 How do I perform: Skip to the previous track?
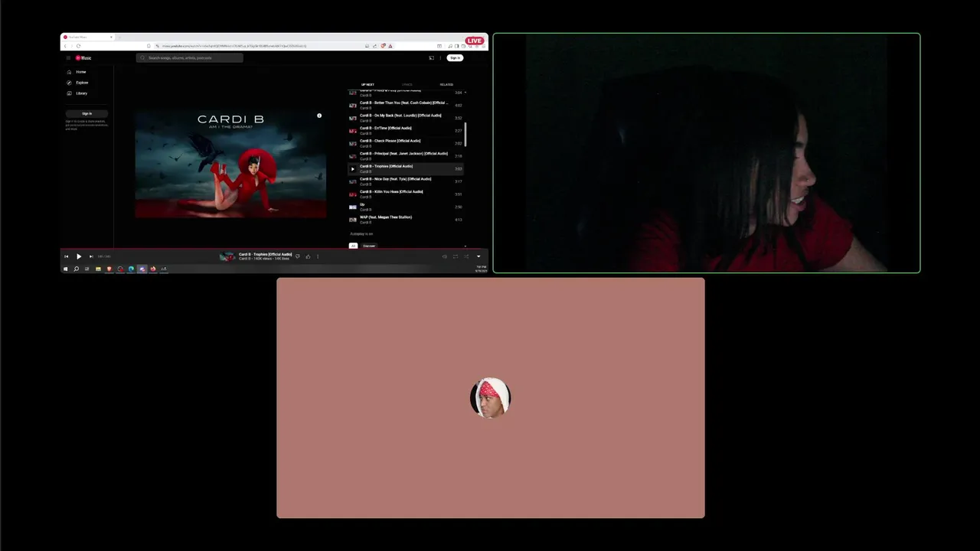(67, 256)
